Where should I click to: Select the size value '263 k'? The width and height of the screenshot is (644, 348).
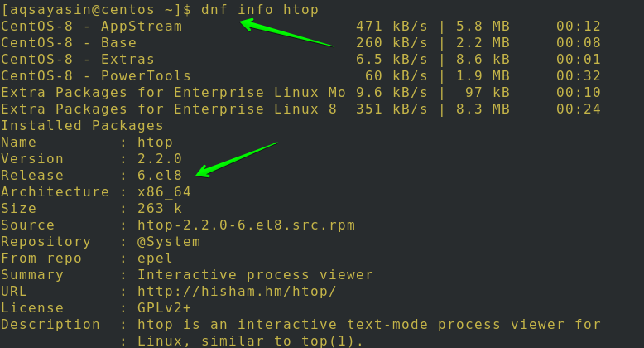point(160,209)
